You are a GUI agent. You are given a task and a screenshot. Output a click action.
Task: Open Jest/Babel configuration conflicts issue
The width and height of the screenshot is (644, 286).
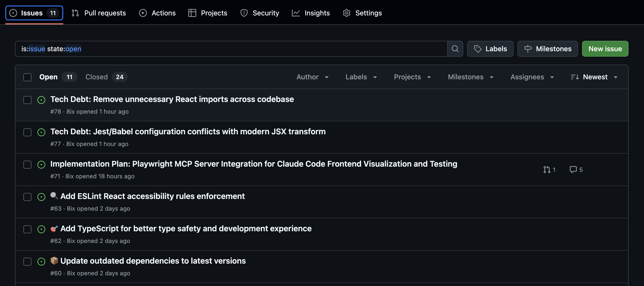tap(188, 131)
